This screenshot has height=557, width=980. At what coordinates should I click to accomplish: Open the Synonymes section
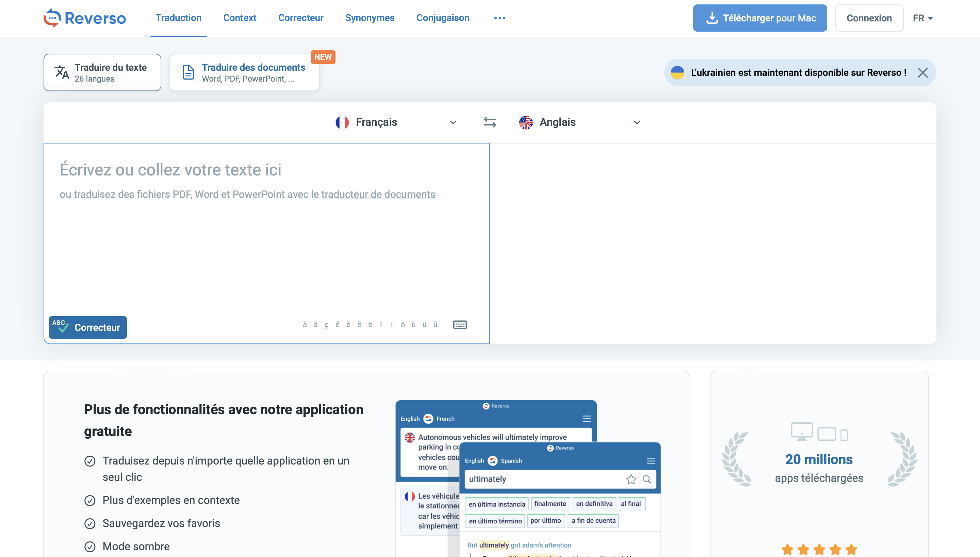tap(370, 18)
